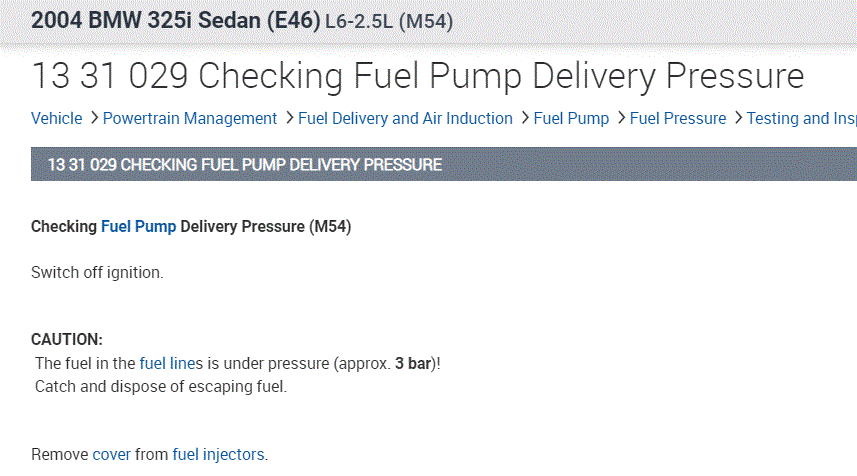Navigate to Fuel Pressure breadcrumb
857x476 pixels.
tap(678, 118)
